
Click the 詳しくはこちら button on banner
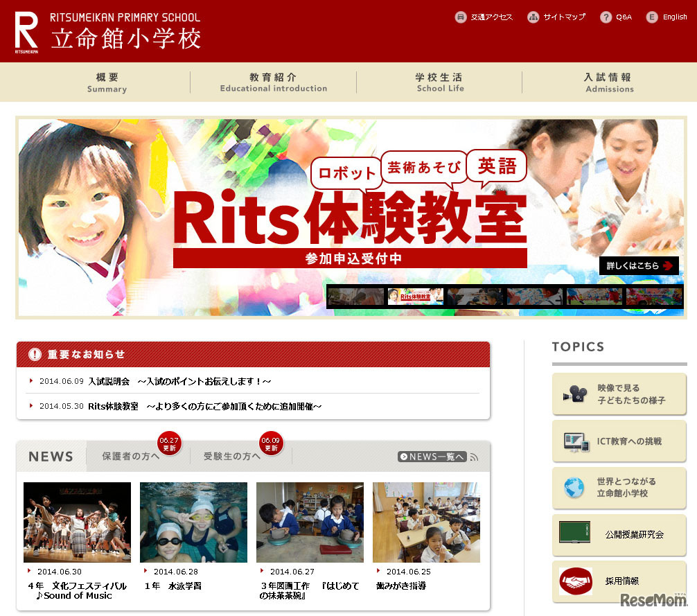point(639,266)
